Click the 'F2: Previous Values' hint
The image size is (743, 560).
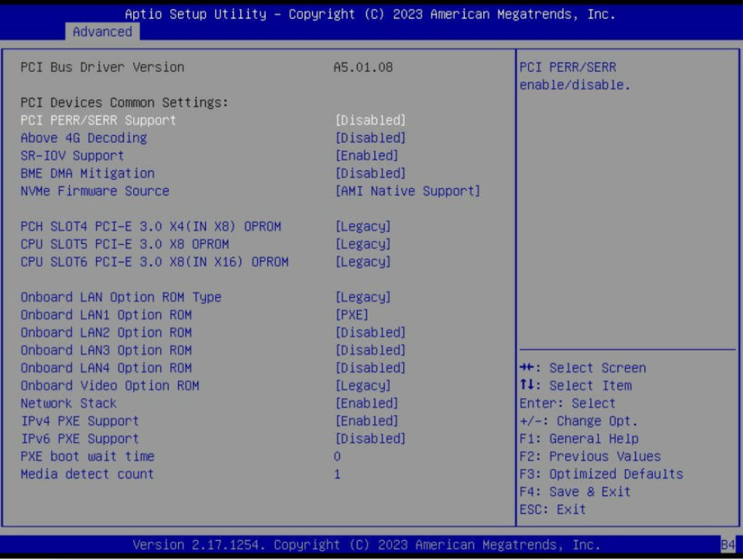click(x=590, y=457)
